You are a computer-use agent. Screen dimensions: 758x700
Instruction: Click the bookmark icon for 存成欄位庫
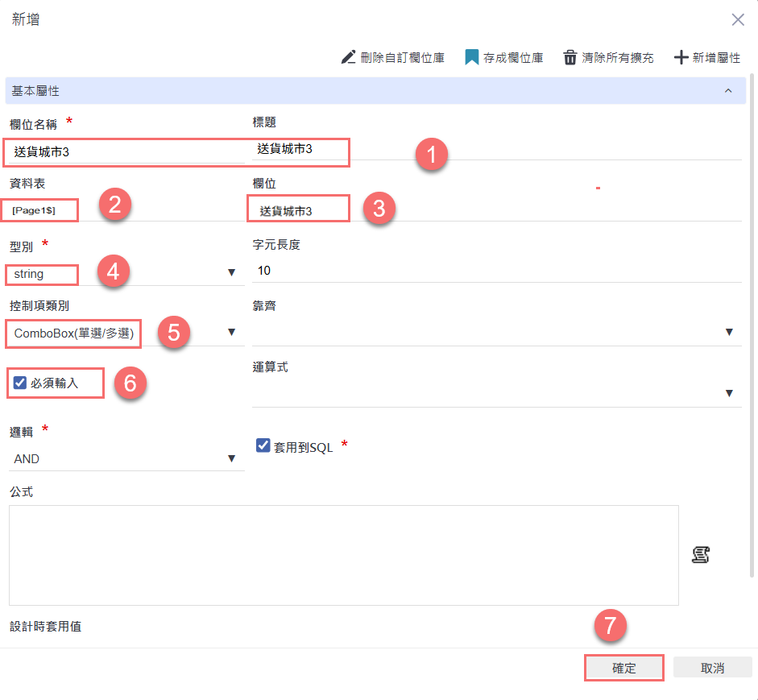[x=472, y=57]
